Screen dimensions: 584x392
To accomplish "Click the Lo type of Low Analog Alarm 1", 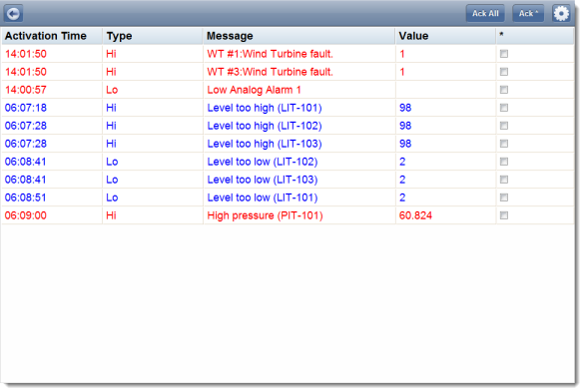I will [112, 90].
